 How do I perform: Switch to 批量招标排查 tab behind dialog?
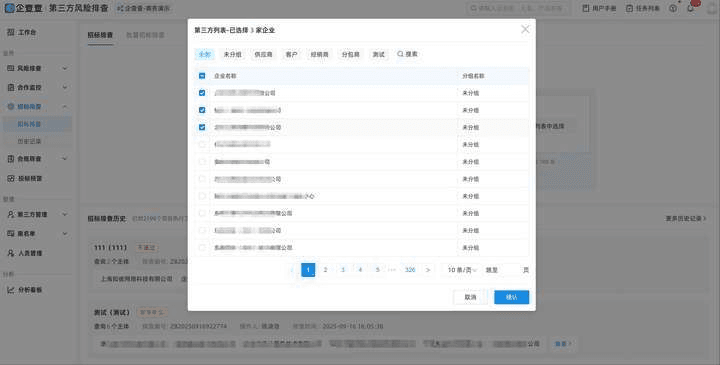pos(146,35)
